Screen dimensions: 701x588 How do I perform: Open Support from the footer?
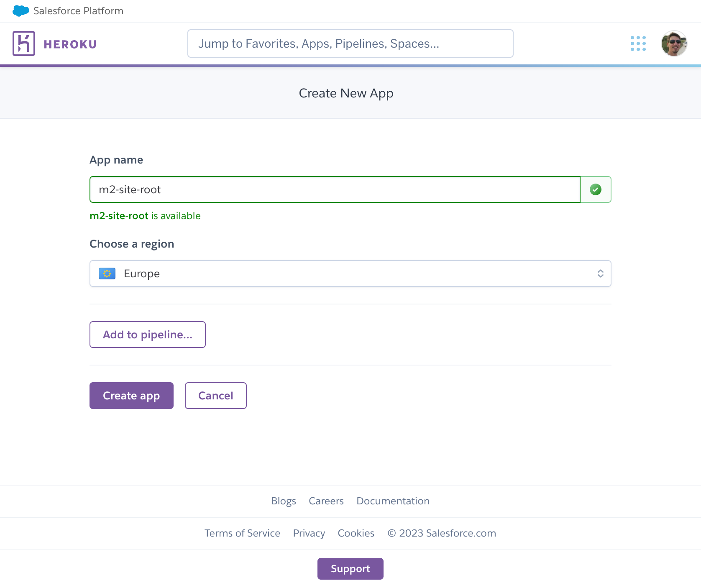pos(350,568)
